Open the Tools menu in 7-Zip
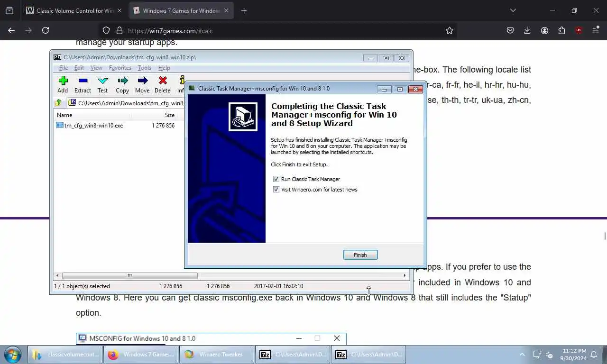This screenshot has height=364, width=607. pyautogui.click(x=145, y=68)
